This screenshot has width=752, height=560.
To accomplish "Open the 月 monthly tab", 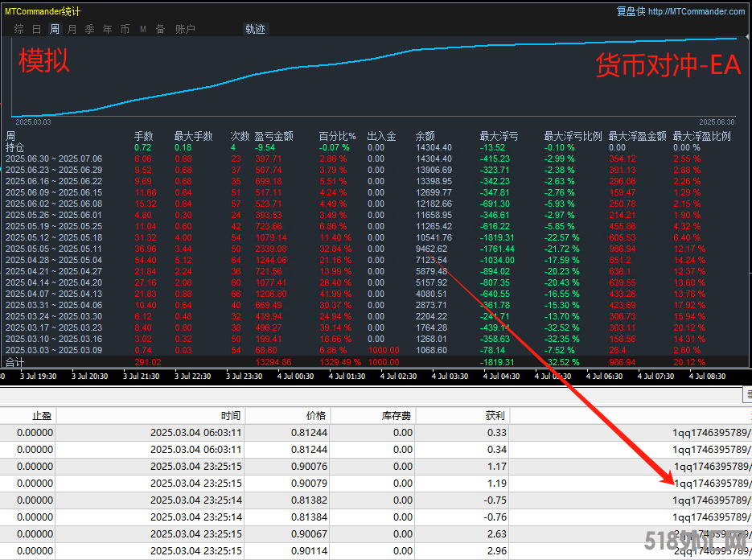I will click(x=72, y=29).
